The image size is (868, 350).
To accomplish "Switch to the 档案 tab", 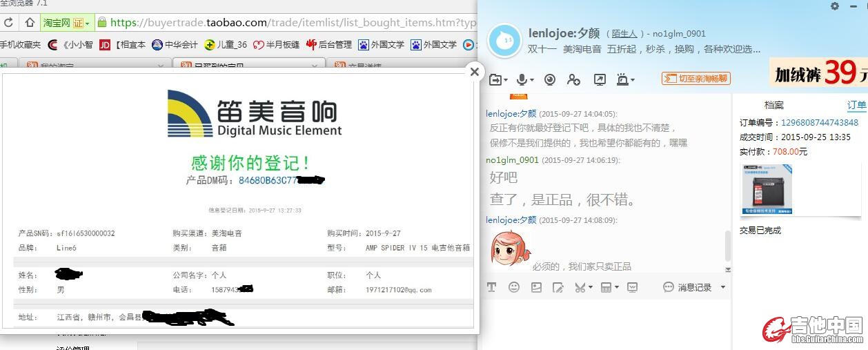I will click(x=774, y=105).
